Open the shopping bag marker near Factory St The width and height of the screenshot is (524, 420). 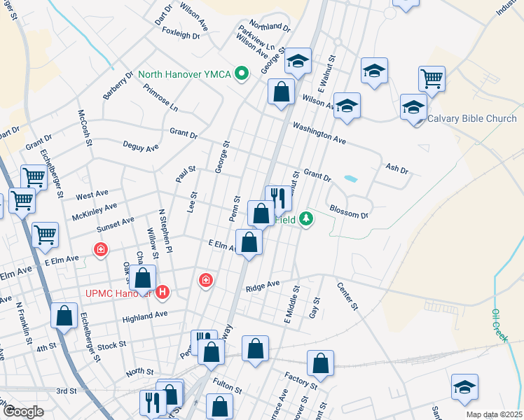point(320,363)
